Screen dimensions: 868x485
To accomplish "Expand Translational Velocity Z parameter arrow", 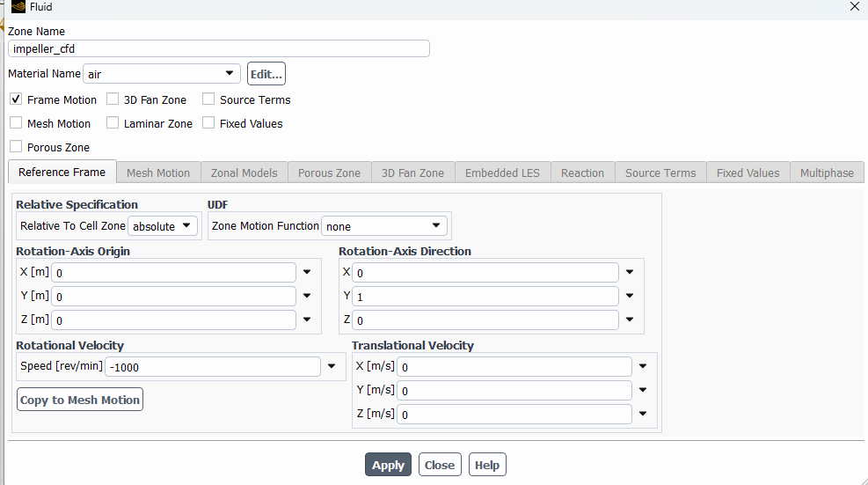I will click(x=643, y=414).
